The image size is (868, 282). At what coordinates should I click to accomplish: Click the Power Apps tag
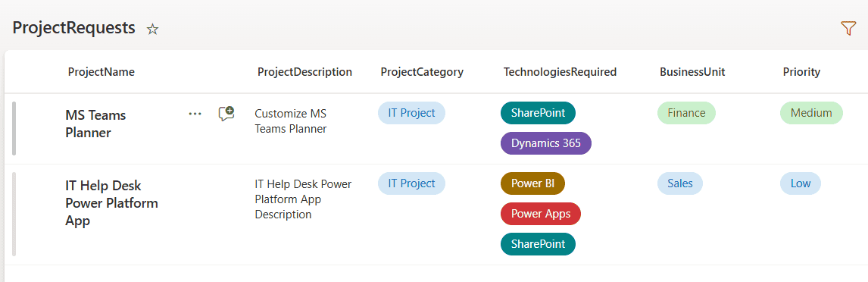540,214
